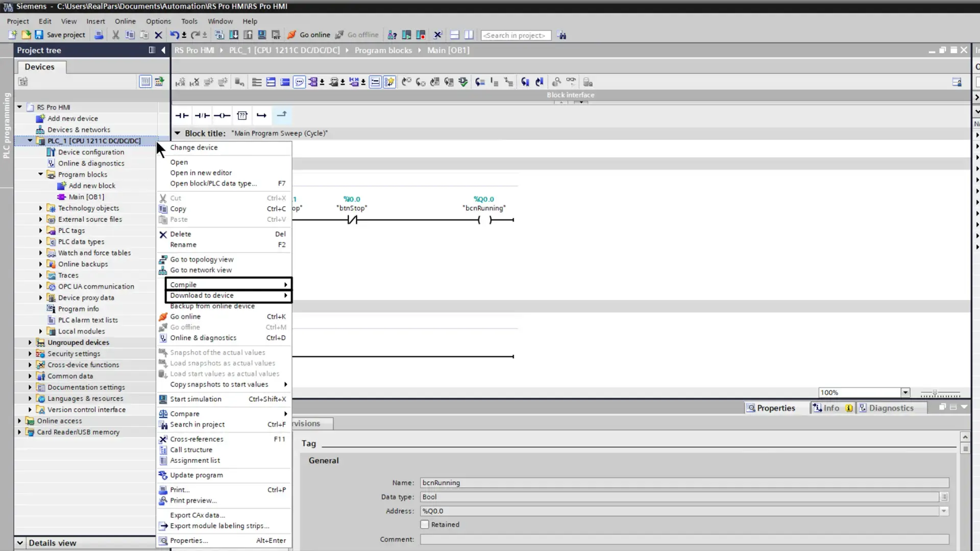Click the Cut scissors toolbar icon
This screenshot has height=551, width=980.
[x=116, y=35]
